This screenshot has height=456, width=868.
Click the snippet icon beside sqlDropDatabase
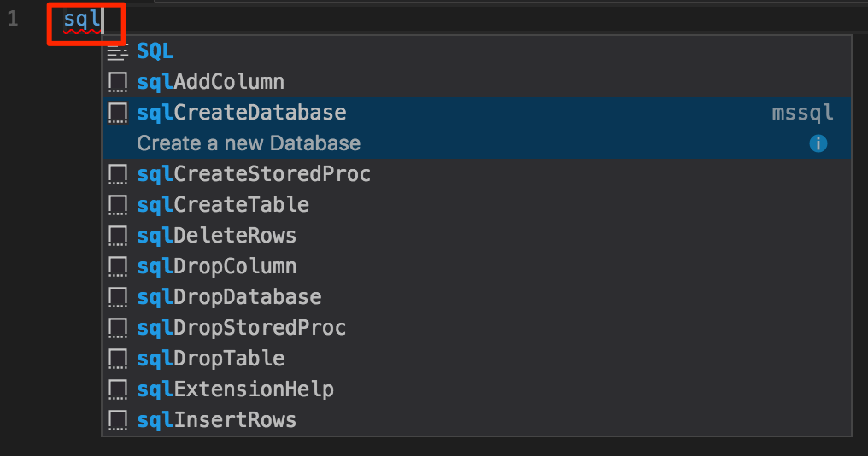118,297
